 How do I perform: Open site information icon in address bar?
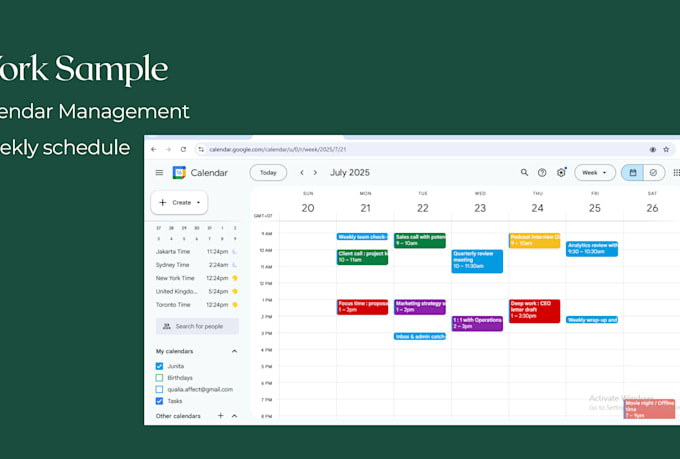coord(201,149)
